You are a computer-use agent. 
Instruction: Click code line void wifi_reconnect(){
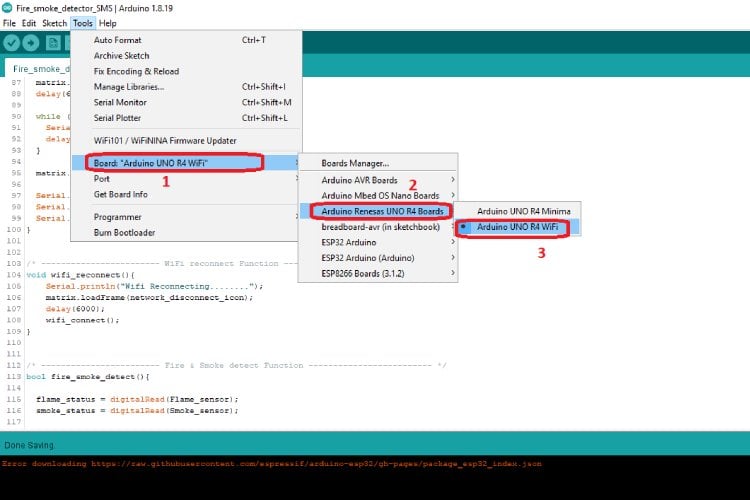point(80,275)
